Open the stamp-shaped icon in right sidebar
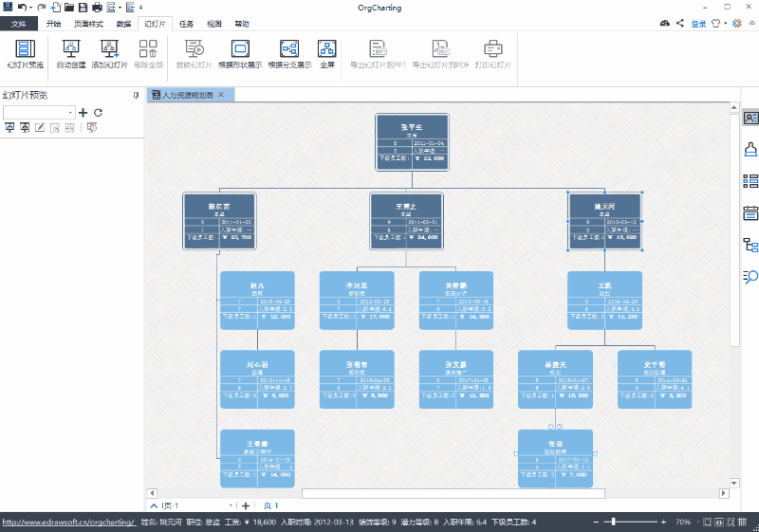The width and height of the screenshot is (759, 532). (x=750, y=150)
